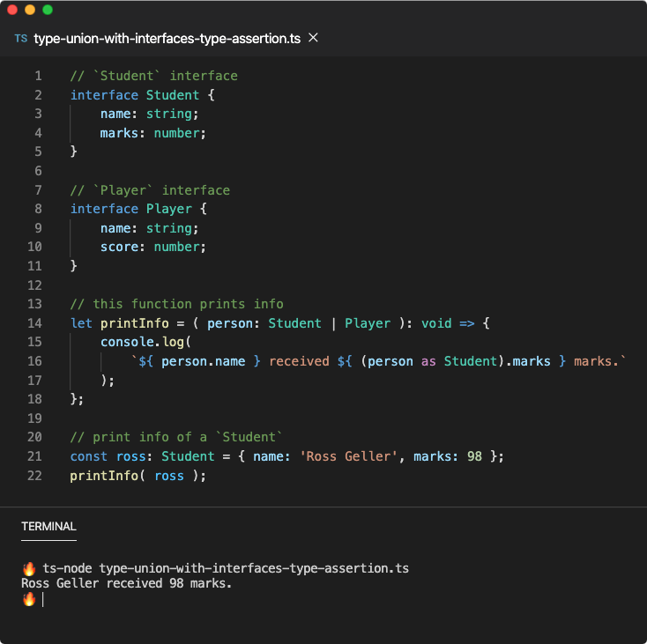Select the type-union-with-interfaces-type-assertion.ts tab
The height and width of the screenshot is (644, 647).
click(x=167, y=39)
